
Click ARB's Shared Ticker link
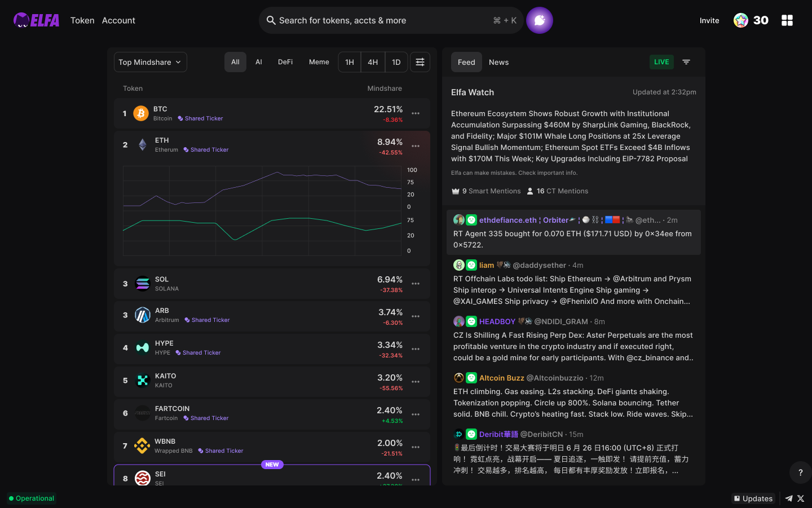click(x=207, y=320)
